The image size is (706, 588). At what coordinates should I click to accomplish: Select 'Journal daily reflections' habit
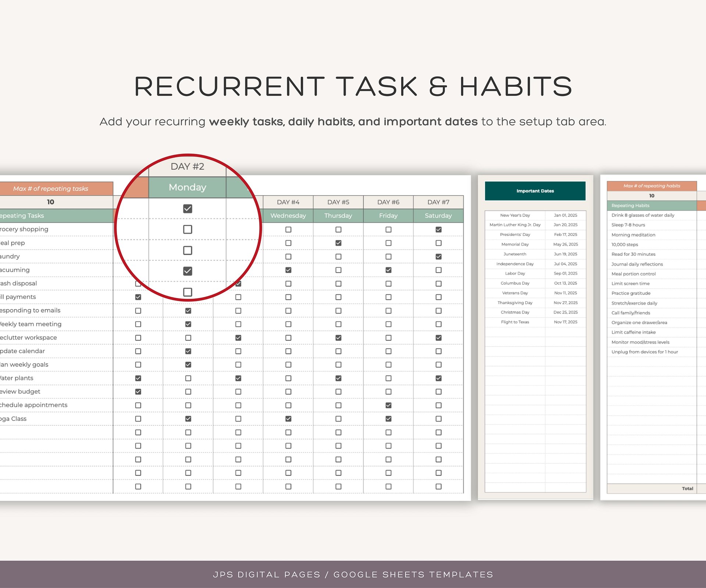click(652, 264)
